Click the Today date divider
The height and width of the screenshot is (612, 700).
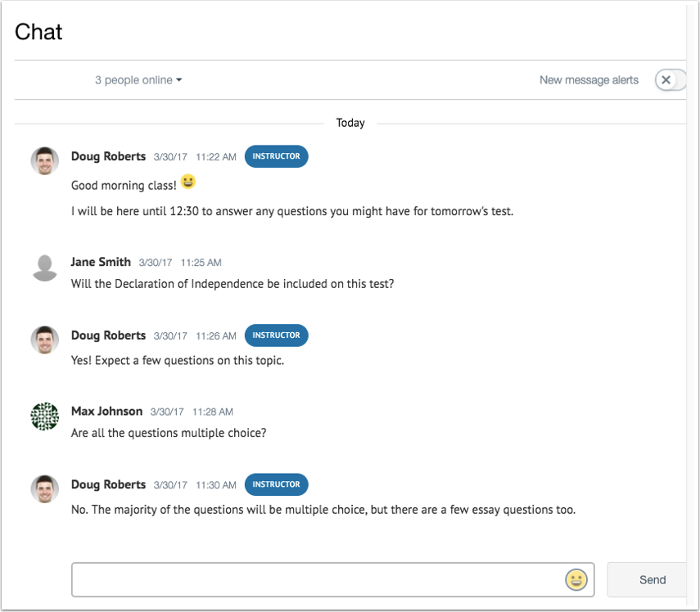coord(350,123)
